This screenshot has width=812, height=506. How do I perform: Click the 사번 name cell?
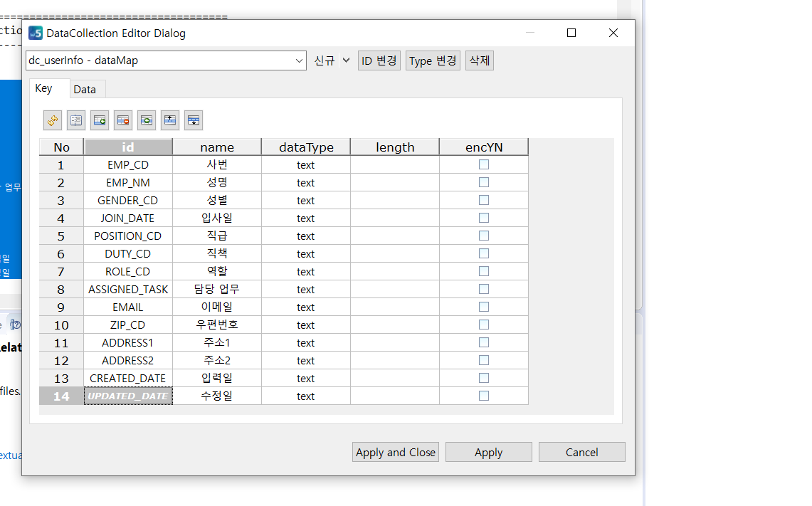click(x=217, y=164)
